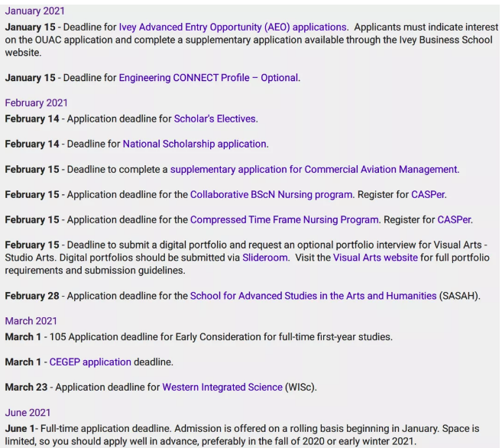Select the February 2021 section heading
The image size is (502, 448).
tap(36, 103)
